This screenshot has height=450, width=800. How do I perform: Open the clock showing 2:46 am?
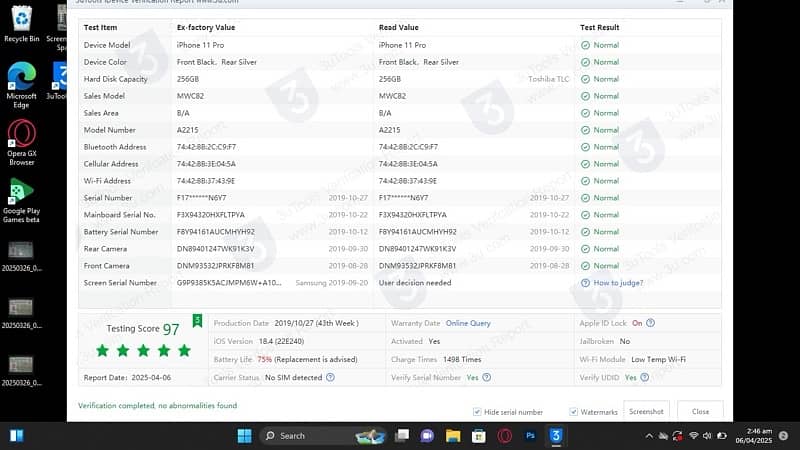click(x=754, y=436)
